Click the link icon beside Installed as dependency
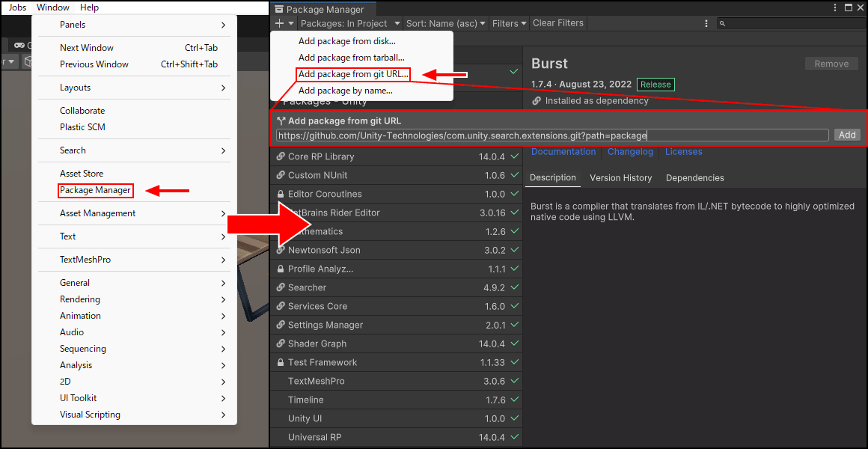The width and height of the screenshot is (868, 449). (x=537, y=100)
